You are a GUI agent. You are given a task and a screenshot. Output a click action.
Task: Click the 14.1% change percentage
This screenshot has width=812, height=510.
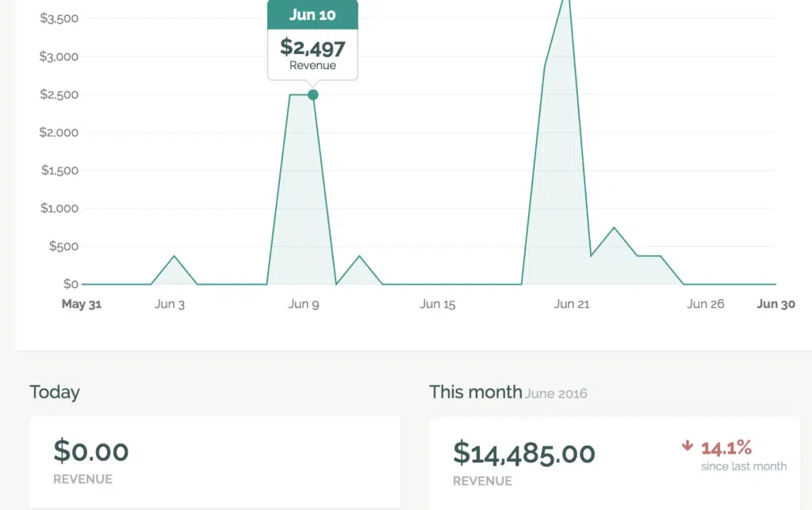726,447
